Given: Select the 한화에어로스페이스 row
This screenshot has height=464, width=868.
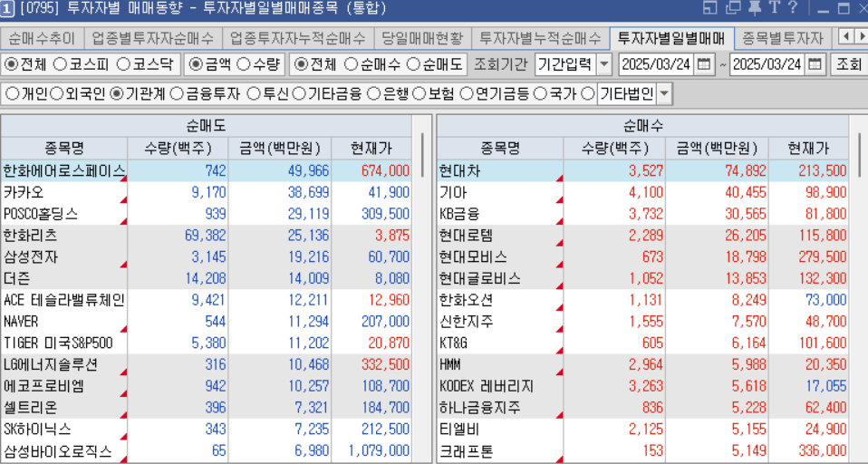Looking at the screenshot, I should [206, 170].
